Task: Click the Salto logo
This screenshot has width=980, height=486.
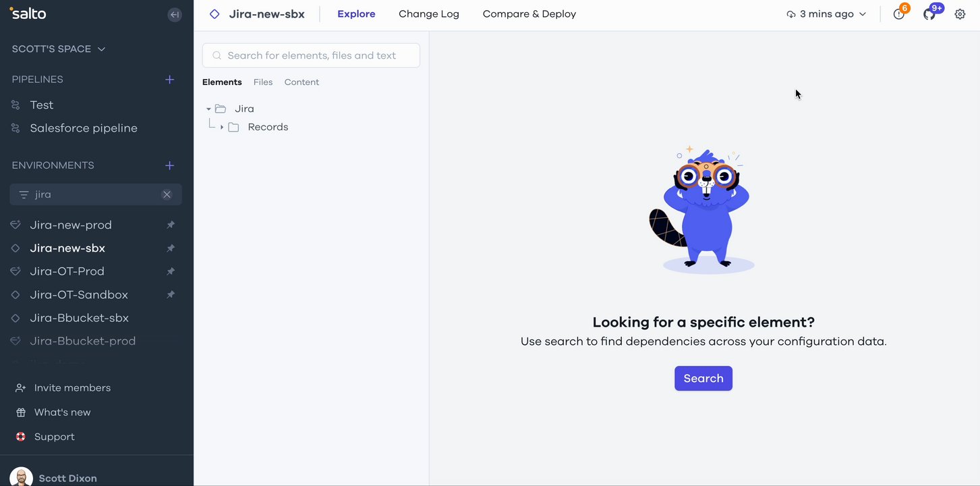Action: pyautogui.click(x=28, y=13)
